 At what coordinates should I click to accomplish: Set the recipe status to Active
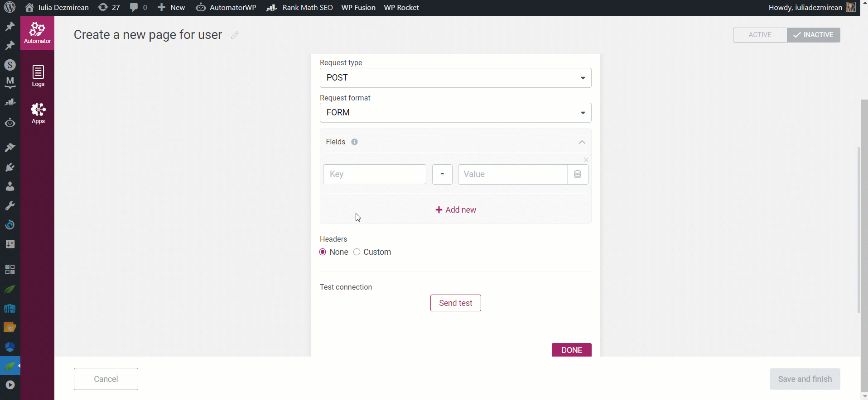[x=760, y=35]
